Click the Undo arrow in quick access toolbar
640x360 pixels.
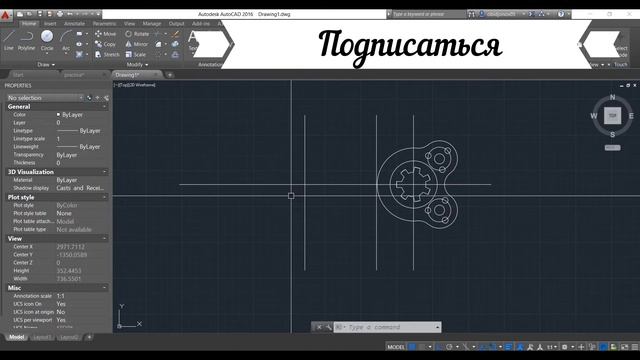tap(70, 14)
